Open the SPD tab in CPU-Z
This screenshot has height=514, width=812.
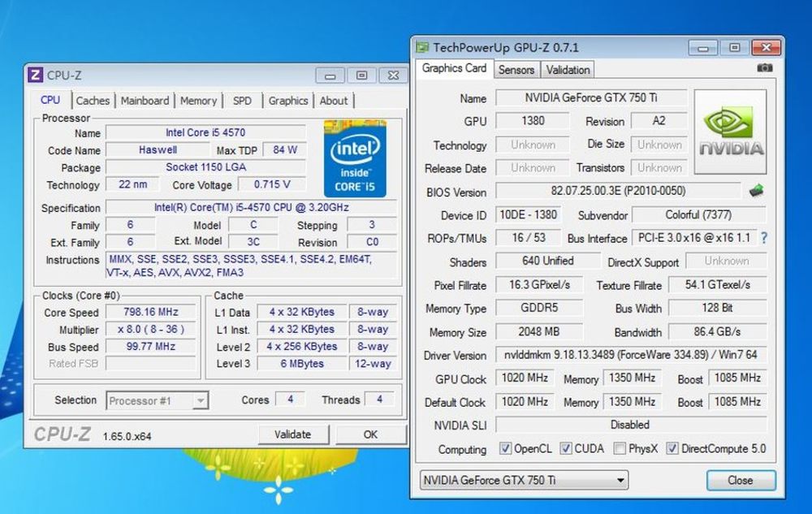click(x=242, y=101)
